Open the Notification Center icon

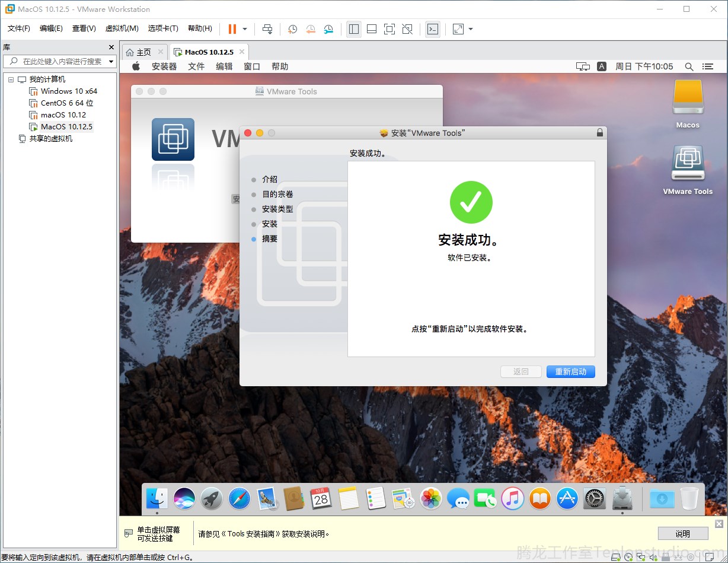pos(707,66)
